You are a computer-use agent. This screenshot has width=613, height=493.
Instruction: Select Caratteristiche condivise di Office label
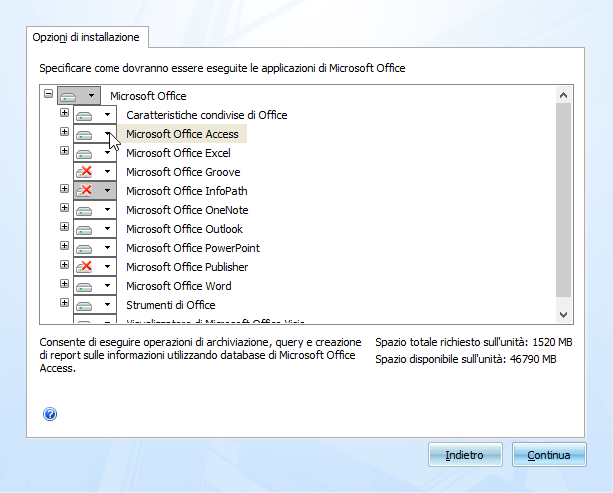click(x=206, y=115)
